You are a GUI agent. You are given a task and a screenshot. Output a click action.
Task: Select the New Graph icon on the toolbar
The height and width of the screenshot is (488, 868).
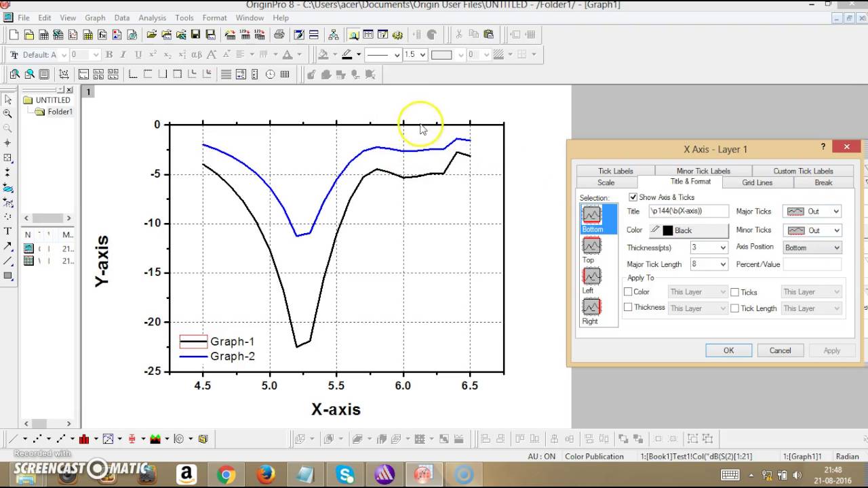pyautogui.click(x=73, y=35)
